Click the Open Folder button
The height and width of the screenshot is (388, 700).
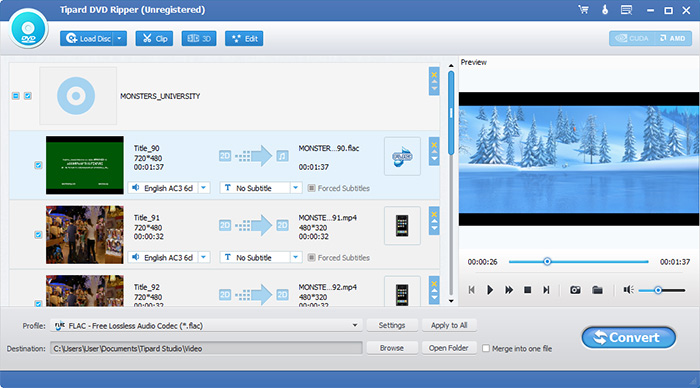click(x=449, y=348)
